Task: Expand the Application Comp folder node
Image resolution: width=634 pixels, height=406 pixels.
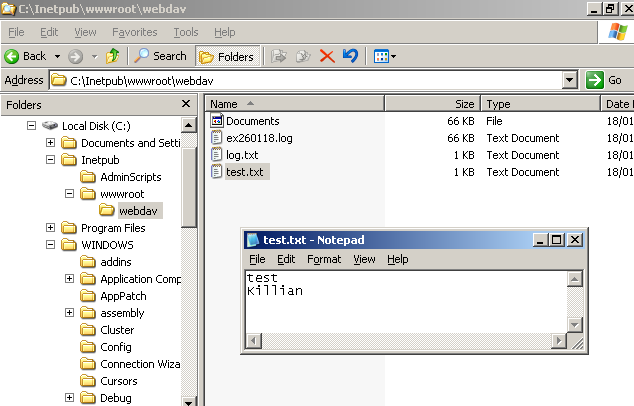Action: point(70,278)
